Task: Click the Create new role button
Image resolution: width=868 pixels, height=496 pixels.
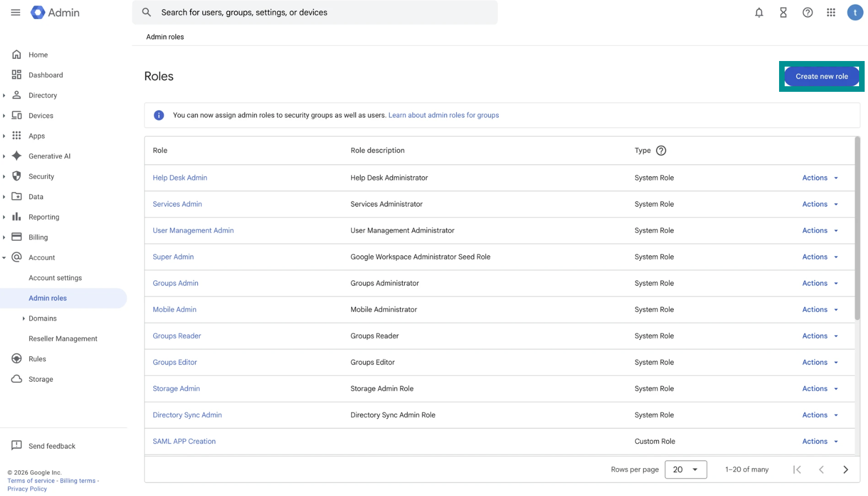Action: 821,77
